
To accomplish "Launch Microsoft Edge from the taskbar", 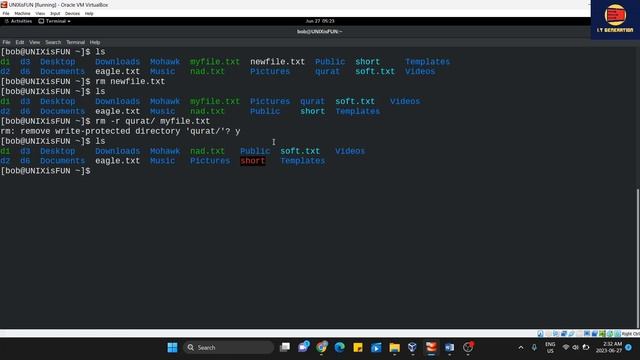I will pos(340,347).
